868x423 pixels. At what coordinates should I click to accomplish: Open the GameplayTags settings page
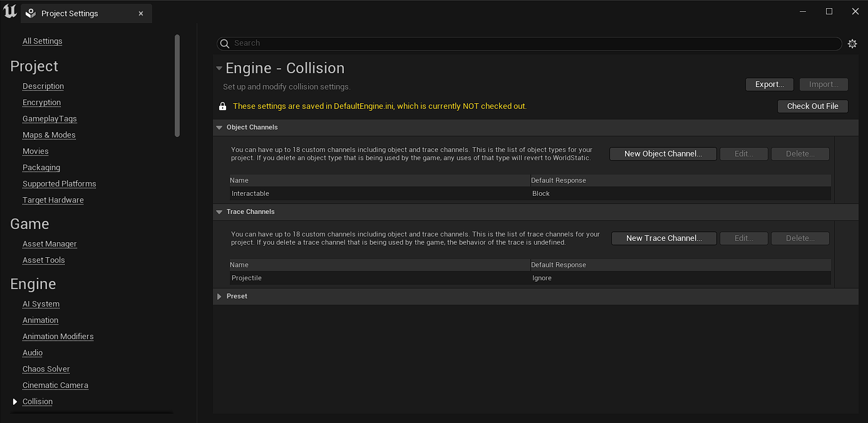pyautogui.click(x=49, y=119)
